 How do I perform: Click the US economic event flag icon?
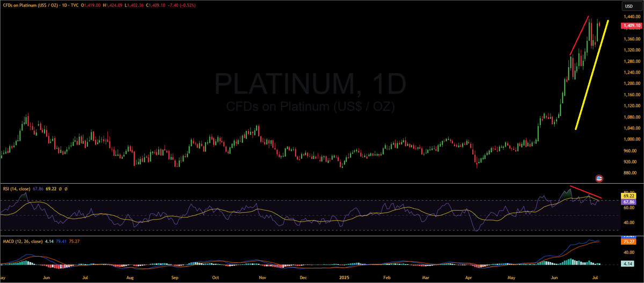599,178
